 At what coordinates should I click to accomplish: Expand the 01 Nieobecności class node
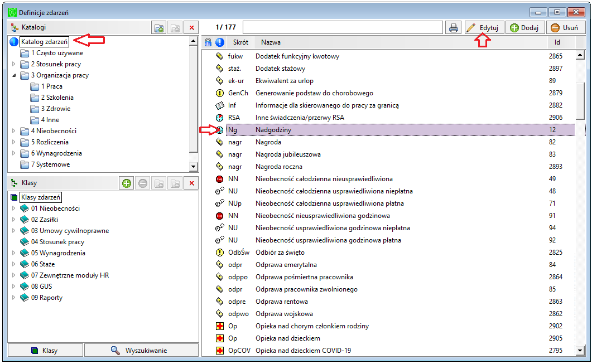point(14,208)
